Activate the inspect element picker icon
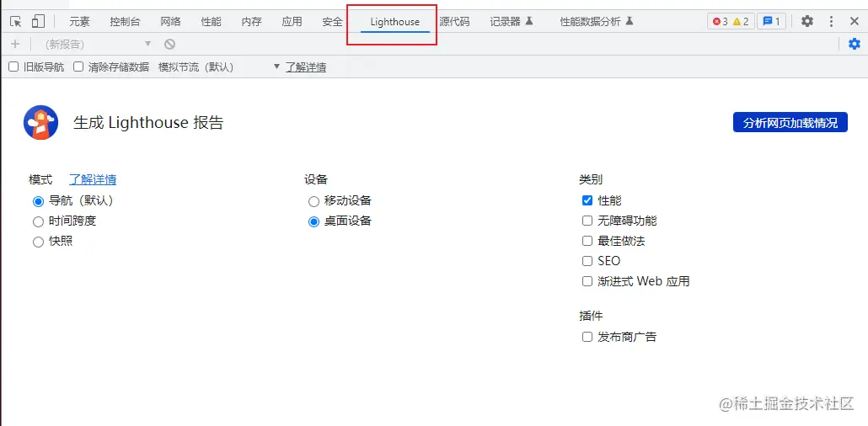Image resolution: width=868 pixels, height=426 pixels. click(16, 22)
